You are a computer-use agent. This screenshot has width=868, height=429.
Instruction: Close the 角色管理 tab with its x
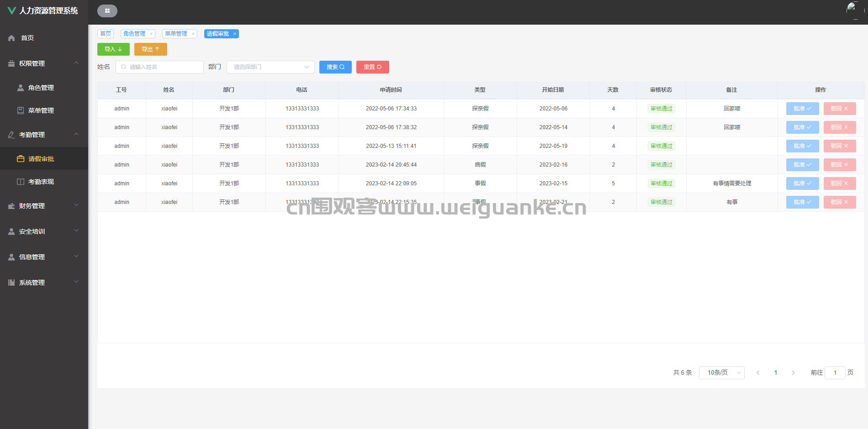[151, 34]
